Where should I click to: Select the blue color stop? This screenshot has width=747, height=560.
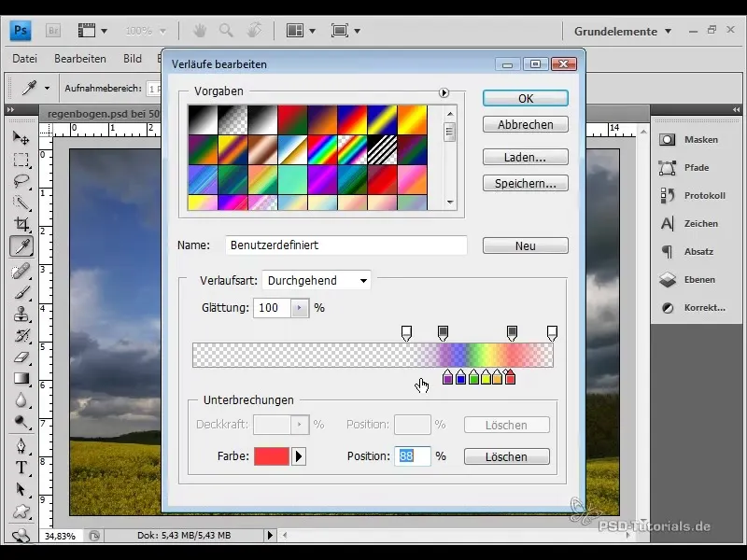click(x=460, y=376)
